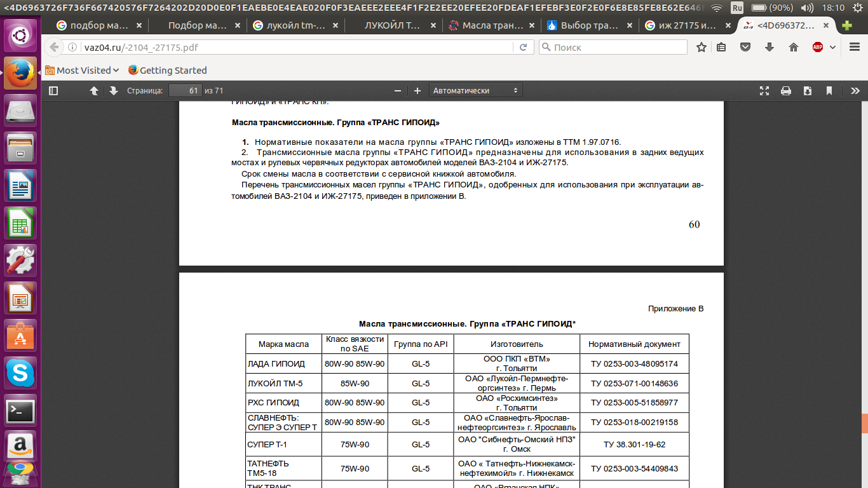This screenshot has width=868, height=488.
Task: Toggle the PDF sidebar panel
Action: coord(53,91)
